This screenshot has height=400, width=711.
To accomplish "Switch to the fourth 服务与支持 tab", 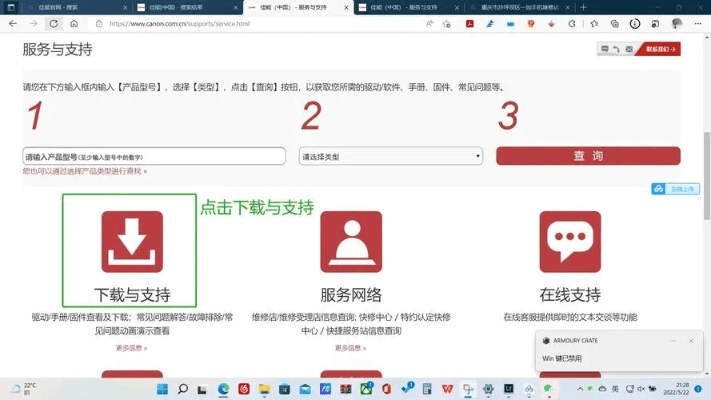I will point(408,7).
